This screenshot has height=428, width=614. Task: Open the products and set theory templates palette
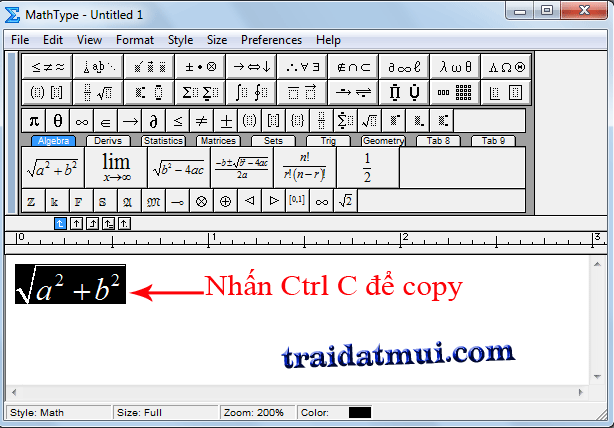pyautogui.click(x=404, y=92)
